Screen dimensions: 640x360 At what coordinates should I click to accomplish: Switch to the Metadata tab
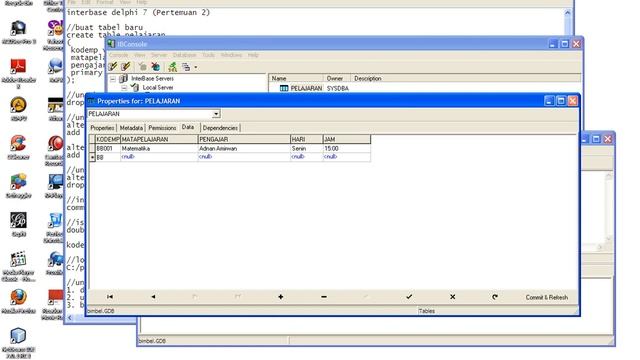click(x=131, y=128)
